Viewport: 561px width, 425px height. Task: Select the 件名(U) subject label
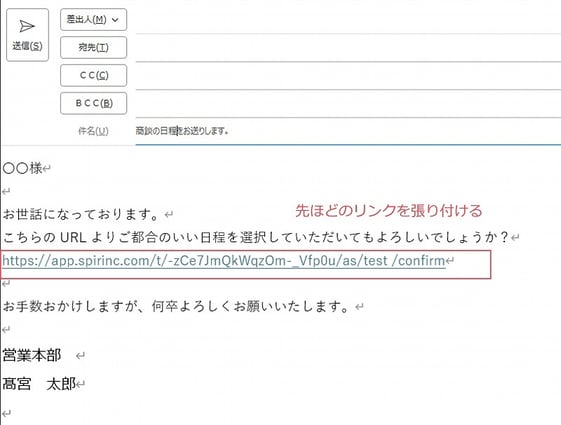coord(93,131)
